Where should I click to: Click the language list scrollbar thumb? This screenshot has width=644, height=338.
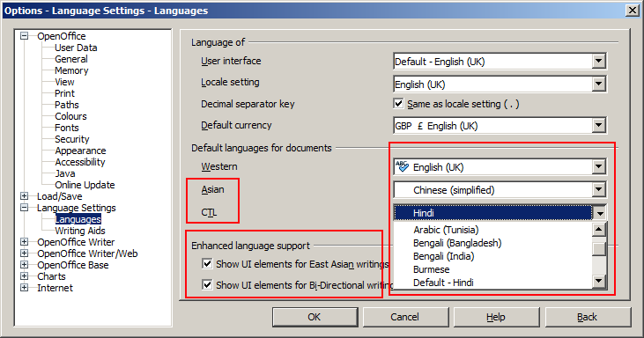(599, 248)
